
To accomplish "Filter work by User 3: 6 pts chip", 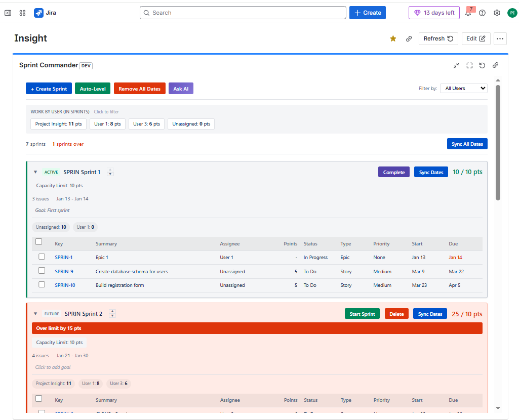I will pyautogui.click(x=146, y=123).
